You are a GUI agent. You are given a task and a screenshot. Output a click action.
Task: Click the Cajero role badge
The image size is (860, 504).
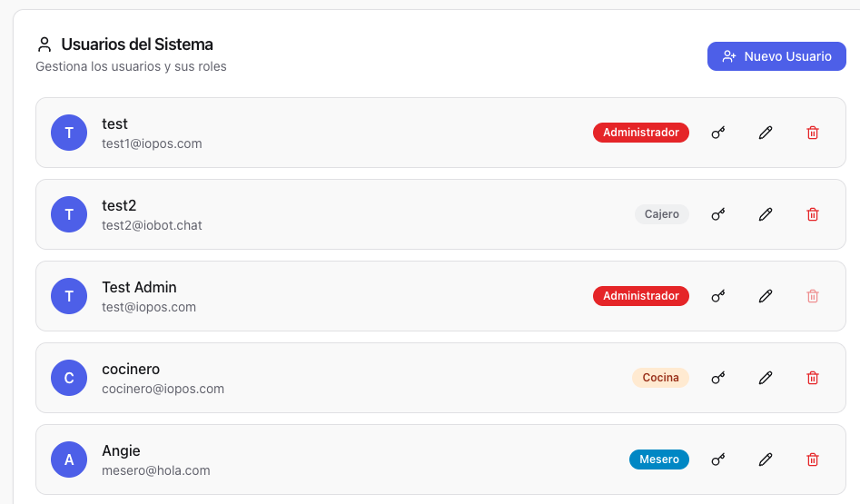662,214
